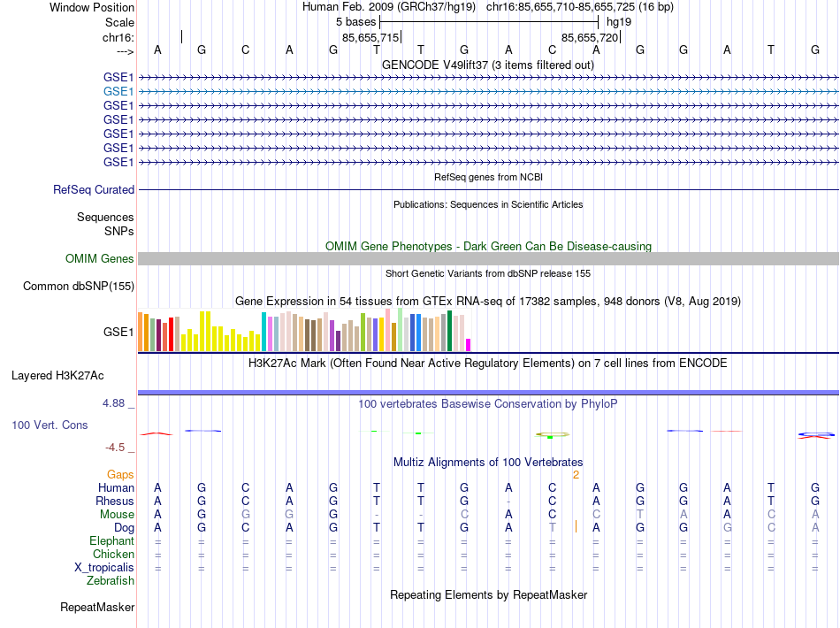The height and width of the screenshot is (628, 840).
Task: Click the PhyloP conservation title text
Action: coord(488,403)
